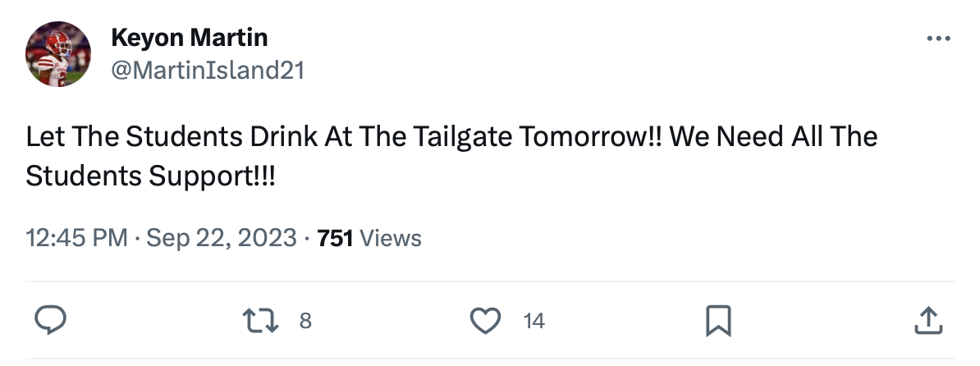Bookmark this tweet

pos(717,320)
